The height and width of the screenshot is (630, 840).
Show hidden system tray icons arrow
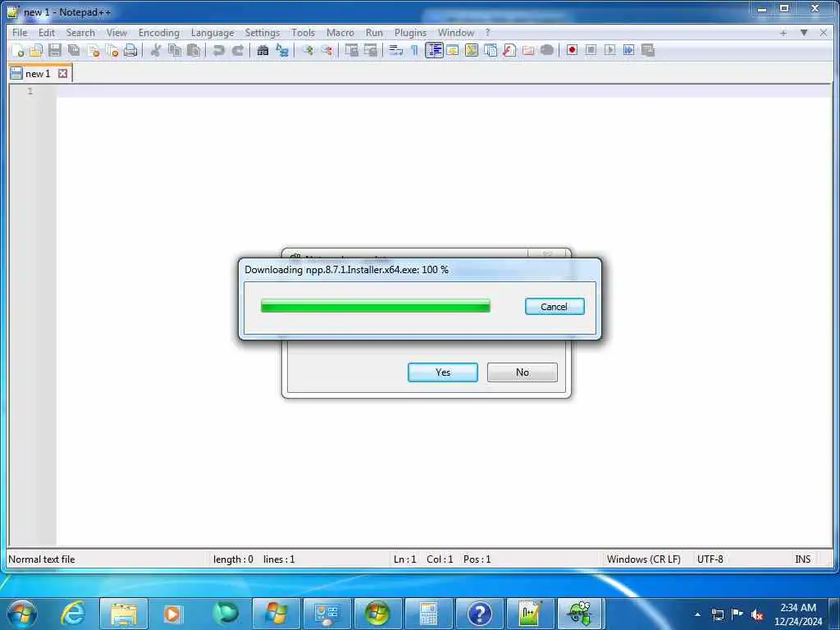(x=697, y=614)
